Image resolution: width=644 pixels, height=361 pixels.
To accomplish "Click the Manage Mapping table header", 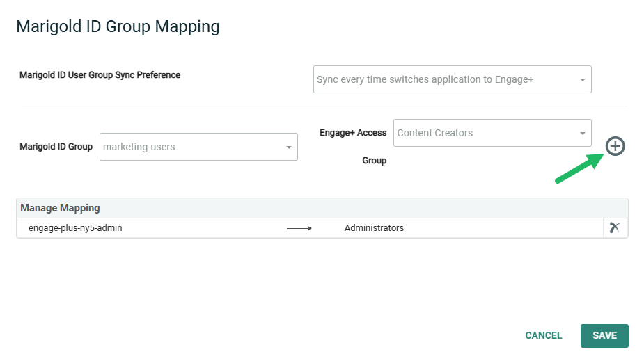I will 60,208.
